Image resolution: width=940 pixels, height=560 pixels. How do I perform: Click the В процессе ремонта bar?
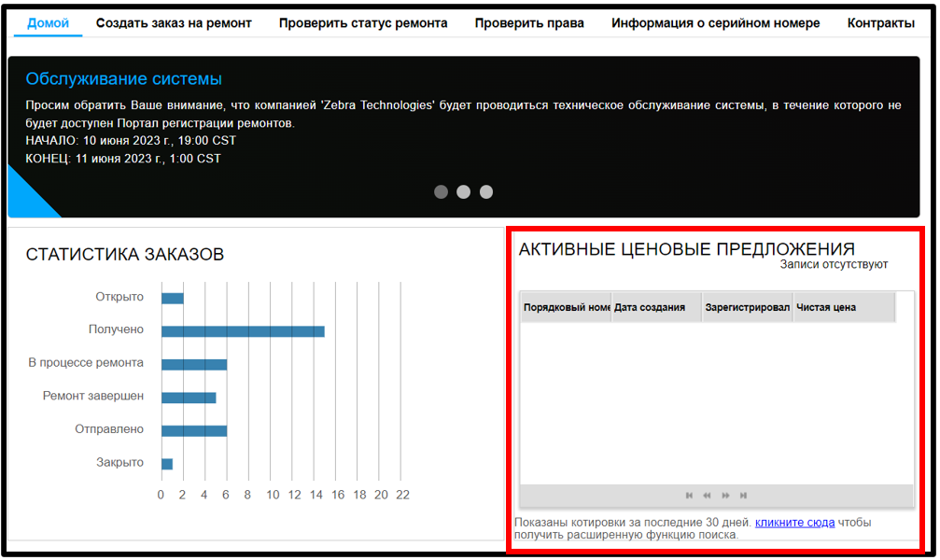point(194,365)
